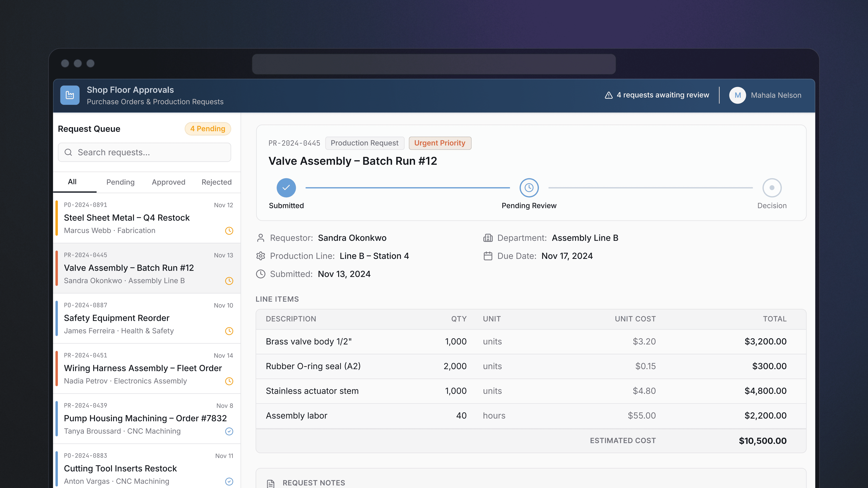Viewport: 868px width, 488px height.
Task: Click the progress line between Submitted and Pending Review
Action: 408,188
